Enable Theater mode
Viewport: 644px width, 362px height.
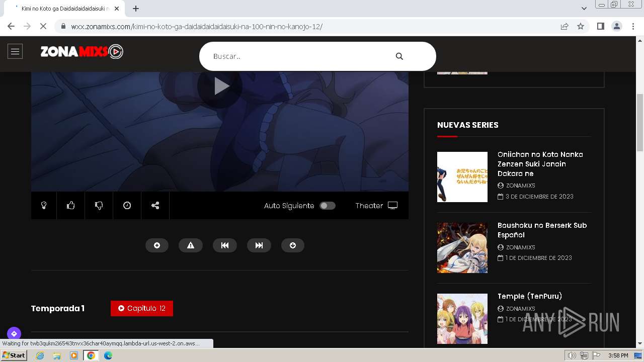click(376, 206)
